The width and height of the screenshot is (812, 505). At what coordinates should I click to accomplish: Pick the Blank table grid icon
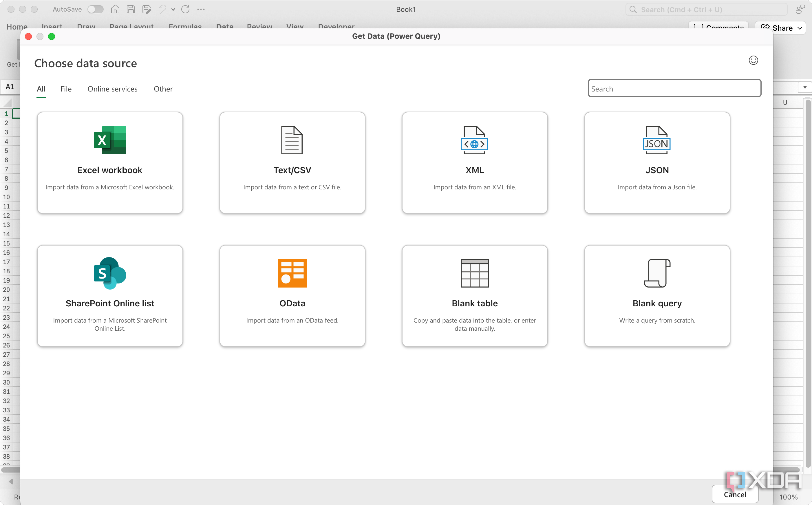[475, 273]
